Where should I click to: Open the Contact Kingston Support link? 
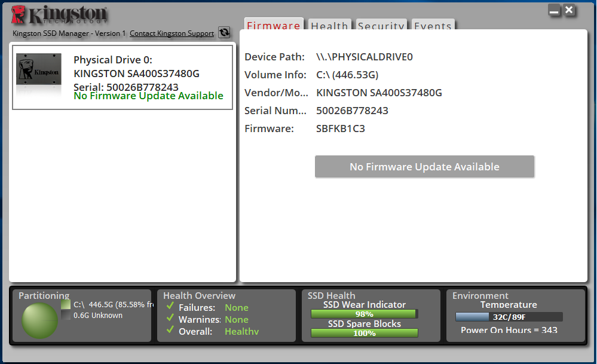pyautogui.click(x=172, y=33)
